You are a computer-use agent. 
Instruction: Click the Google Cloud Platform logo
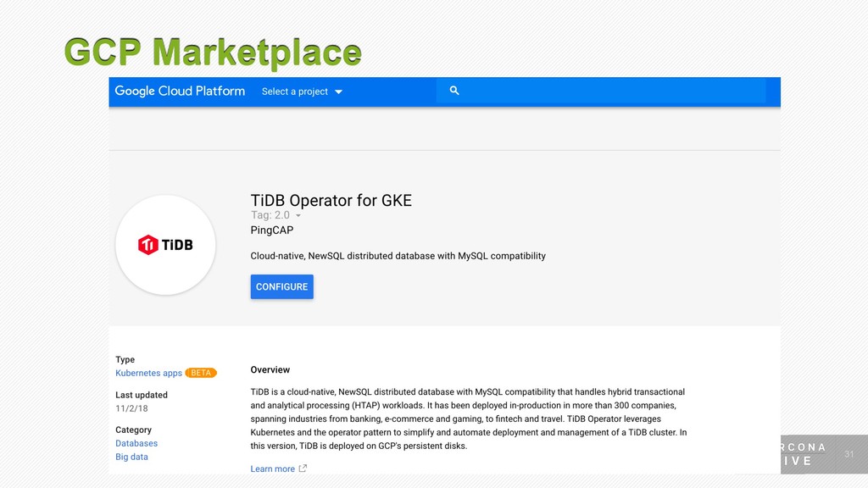(180, 91)
